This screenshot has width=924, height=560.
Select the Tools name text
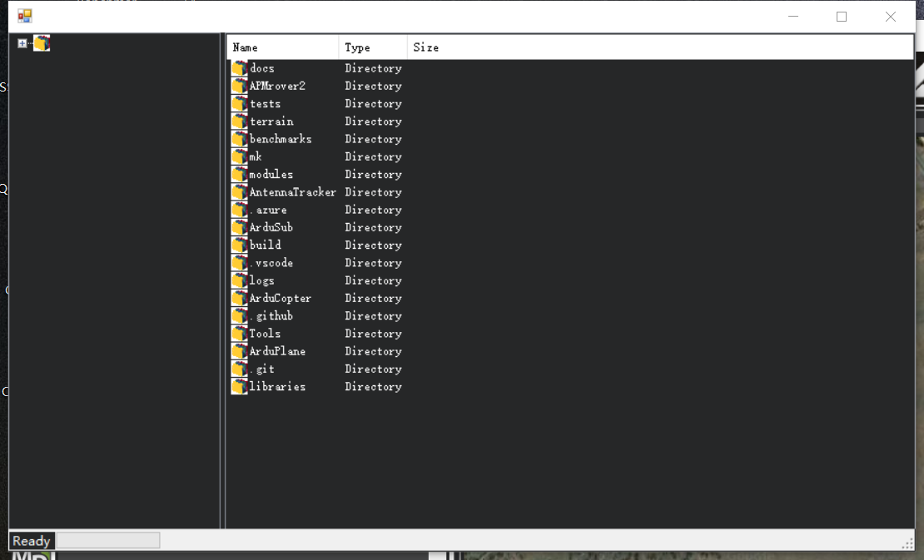point(265,334)
